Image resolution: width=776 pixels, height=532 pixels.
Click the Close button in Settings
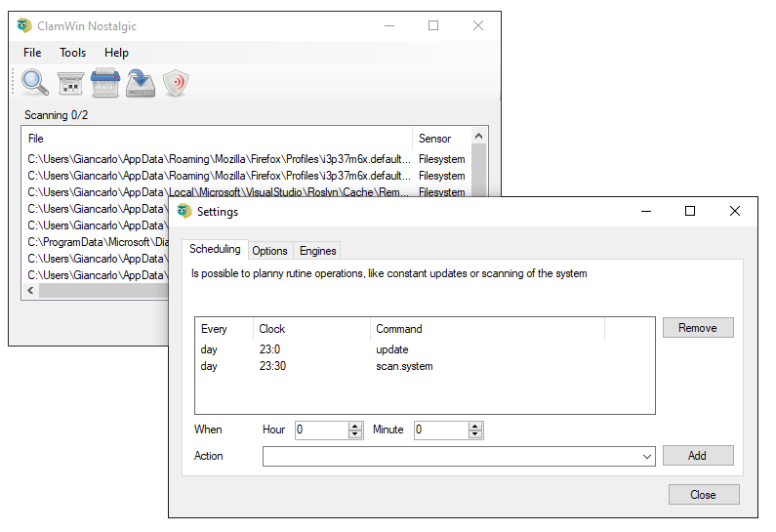click(x=704, y=494)
